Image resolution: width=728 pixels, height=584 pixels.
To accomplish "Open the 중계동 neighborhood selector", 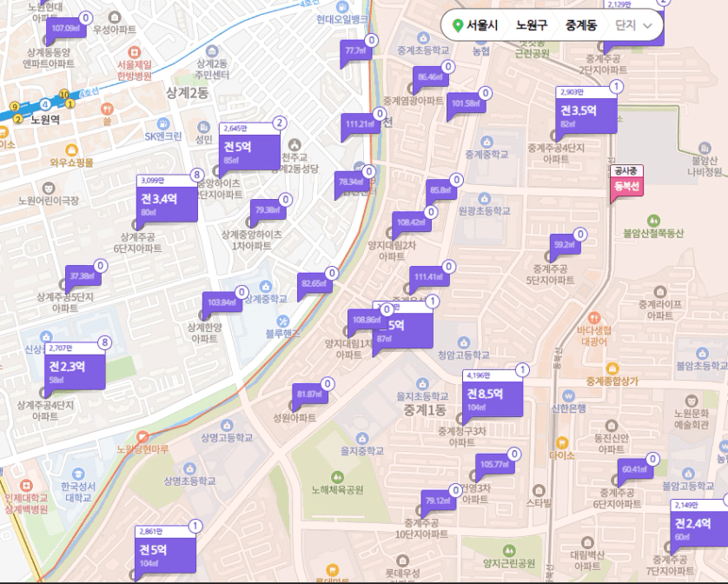I will tap(580, 25).
